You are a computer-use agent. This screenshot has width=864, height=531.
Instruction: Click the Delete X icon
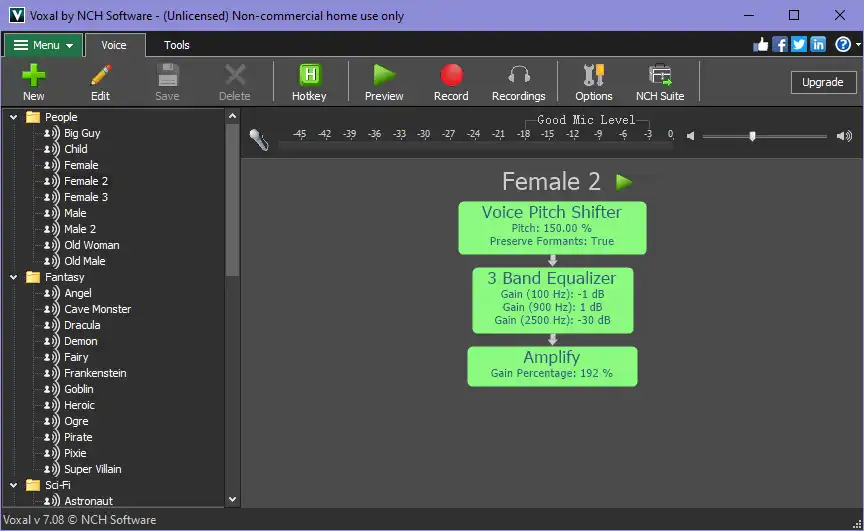coord(235,75)
